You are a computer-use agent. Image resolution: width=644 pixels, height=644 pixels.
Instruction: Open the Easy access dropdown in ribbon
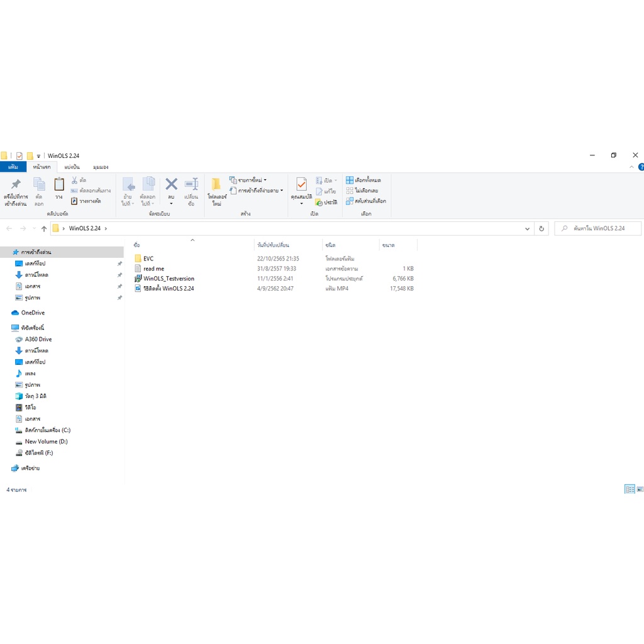257,191
